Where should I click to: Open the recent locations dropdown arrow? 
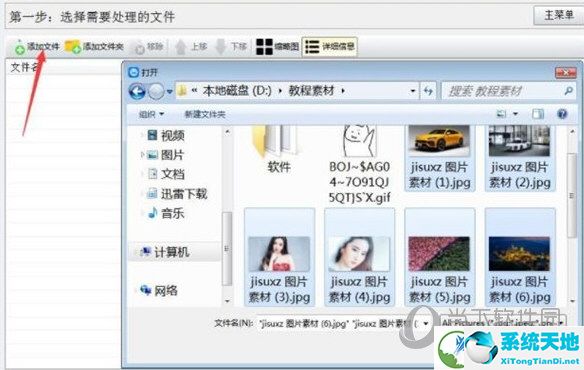click(x=169, y=91)
